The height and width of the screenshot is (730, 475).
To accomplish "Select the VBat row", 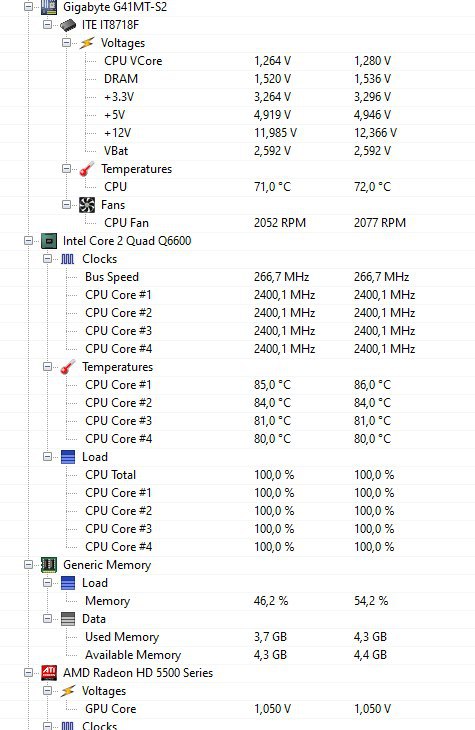I will (x=238, y=151).
